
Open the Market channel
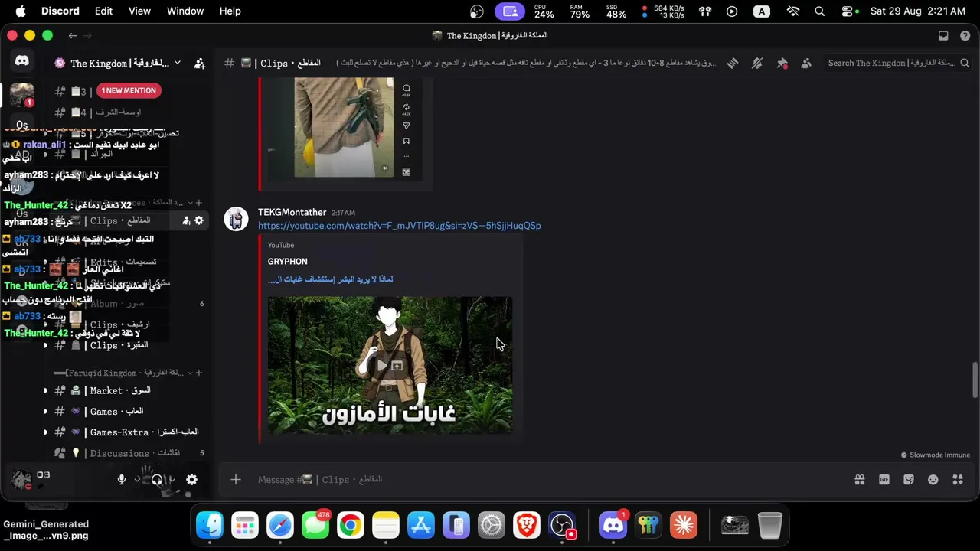coord(127,390)
